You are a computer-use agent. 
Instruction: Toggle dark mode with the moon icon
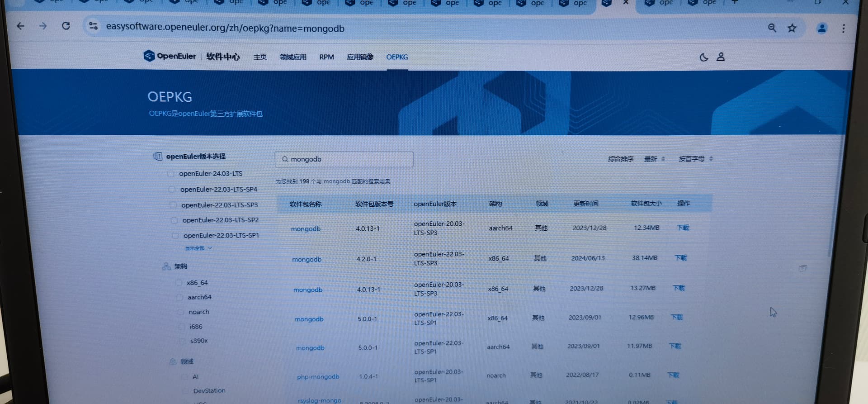(x=704, y=57)
